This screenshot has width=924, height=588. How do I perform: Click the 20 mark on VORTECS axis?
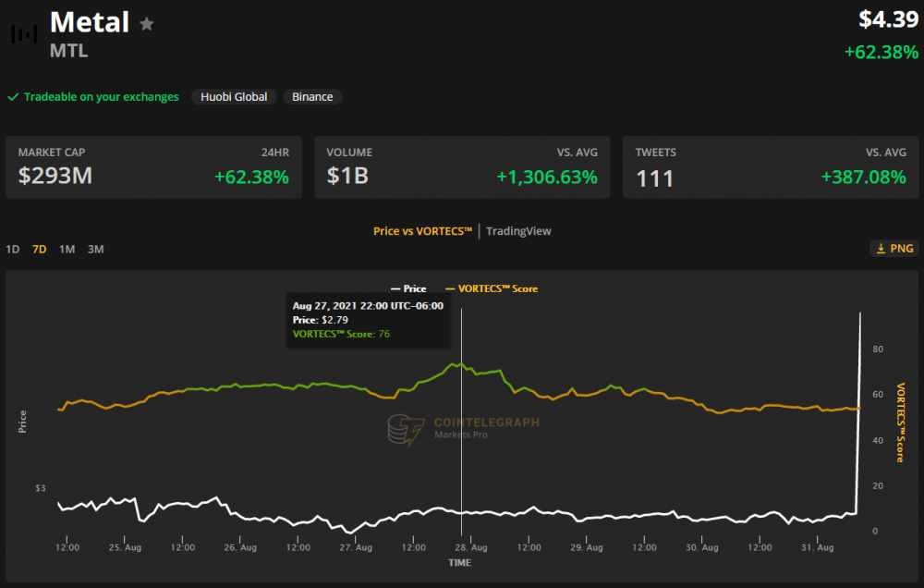coord(878,486)
